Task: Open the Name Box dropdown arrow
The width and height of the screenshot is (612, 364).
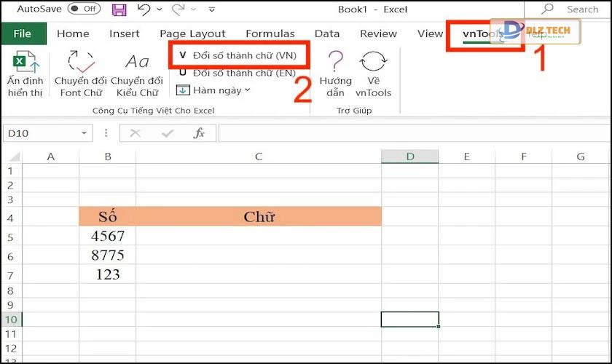Action: (84, 133)
